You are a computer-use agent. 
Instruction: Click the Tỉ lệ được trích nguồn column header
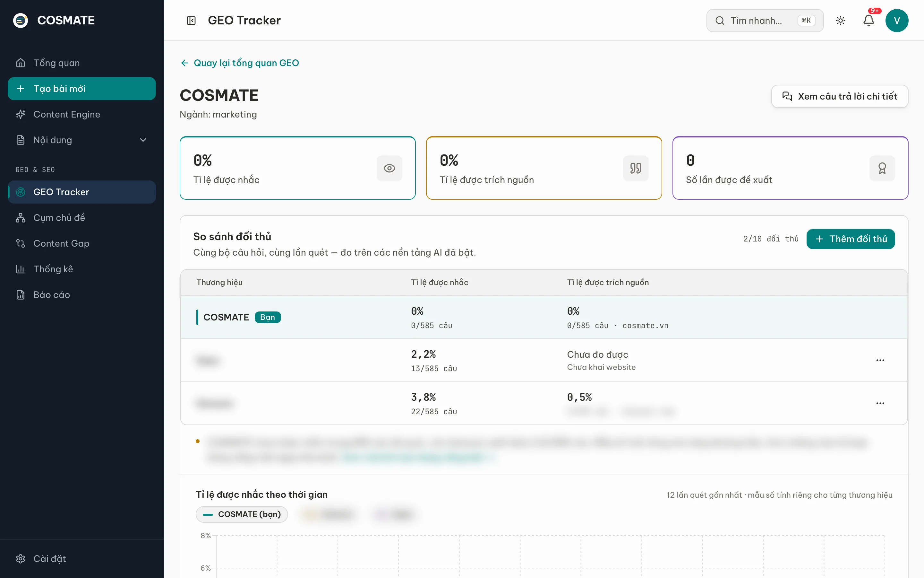point(607,283)
